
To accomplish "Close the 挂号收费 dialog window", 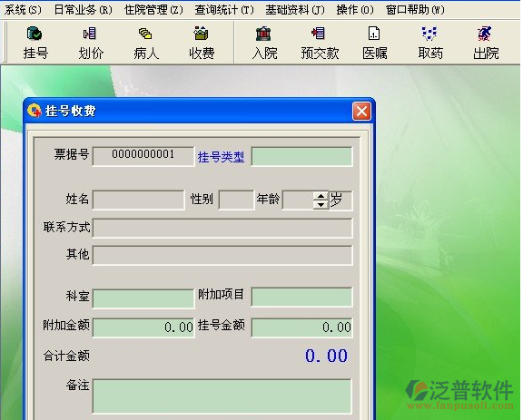I will click(361, 111).
